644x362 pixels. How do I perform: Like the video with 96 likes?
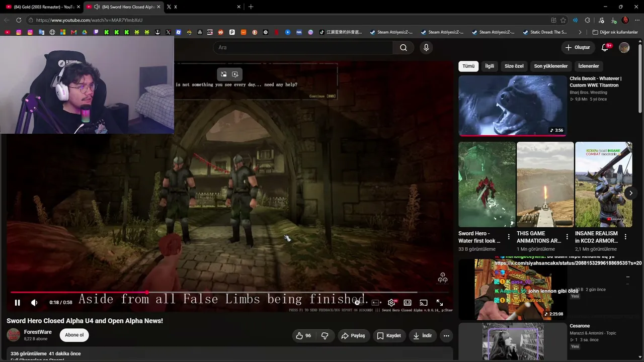coord(303,335)
